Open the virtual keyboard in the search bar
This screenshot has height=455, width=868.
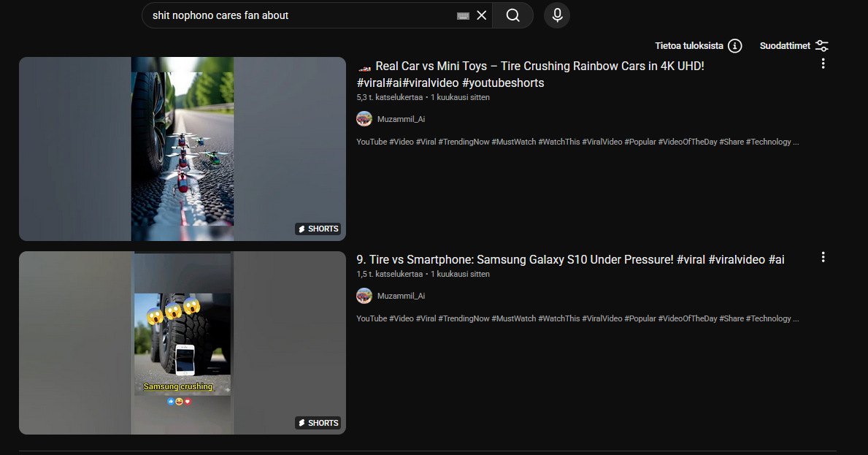point(463,15)
